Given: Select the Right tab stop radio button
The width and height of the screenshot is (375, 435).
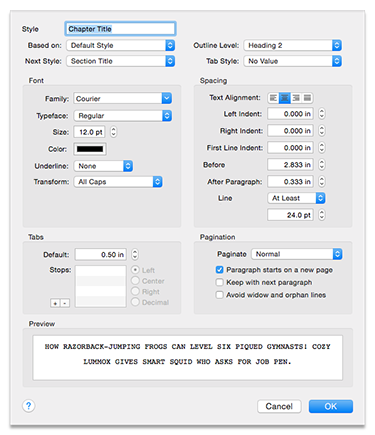Looking at the screenshot, I should point(135,291).
